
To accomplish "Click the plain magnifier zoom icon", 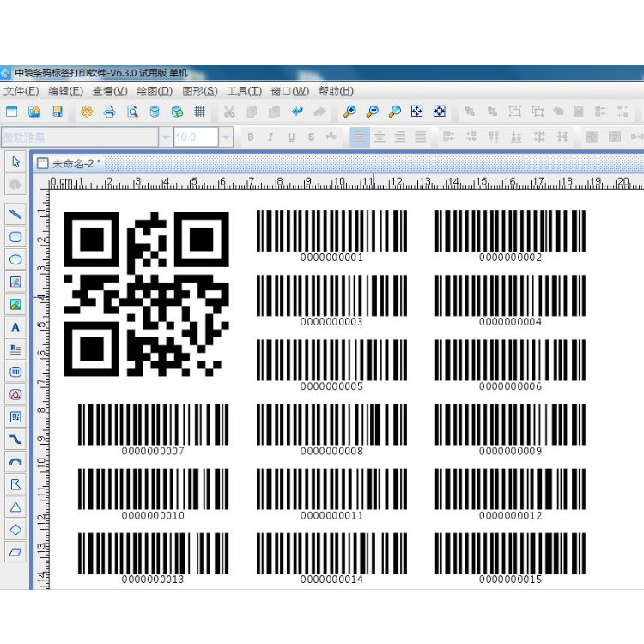I will coord(395,112).
